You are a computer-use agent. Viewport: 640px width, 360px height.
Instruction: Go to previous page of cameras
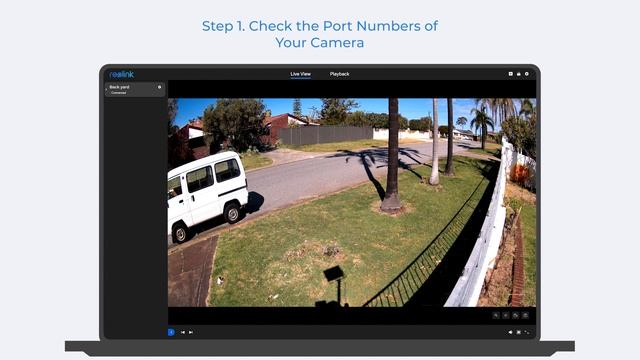point(182,332)
